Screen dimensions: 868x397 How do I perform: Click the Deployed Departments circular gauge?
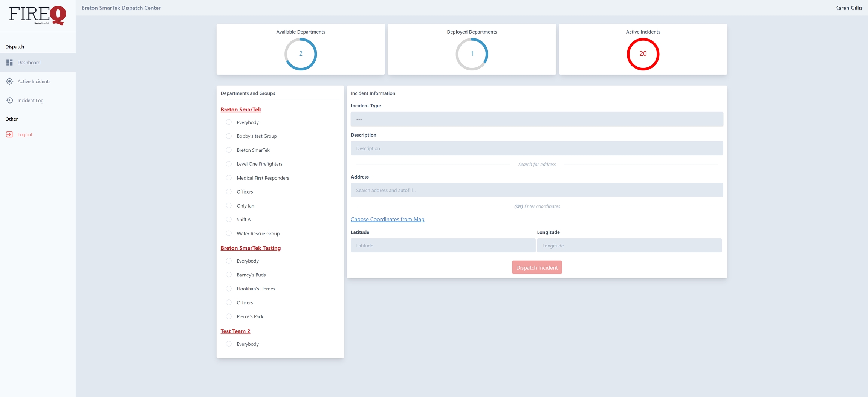tap(472, 54)
